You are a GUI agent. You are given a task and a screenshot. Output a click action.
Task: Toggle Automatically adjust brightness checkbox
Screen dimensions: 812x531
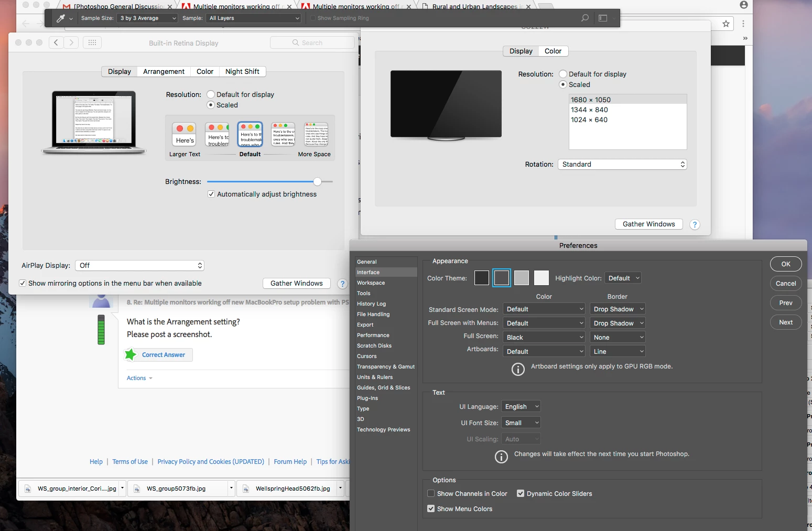pos(211,194)
